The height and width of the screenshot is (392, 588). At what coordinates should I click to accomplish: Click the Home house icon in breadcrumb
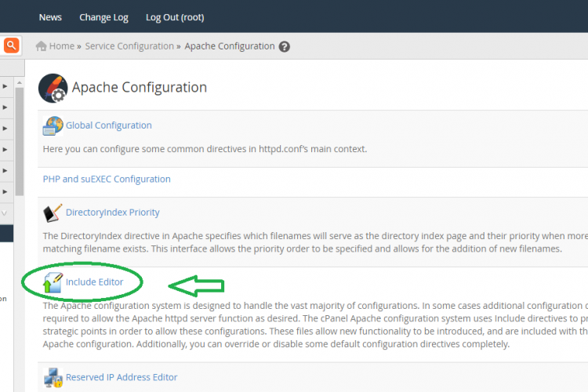coord(41,46)
